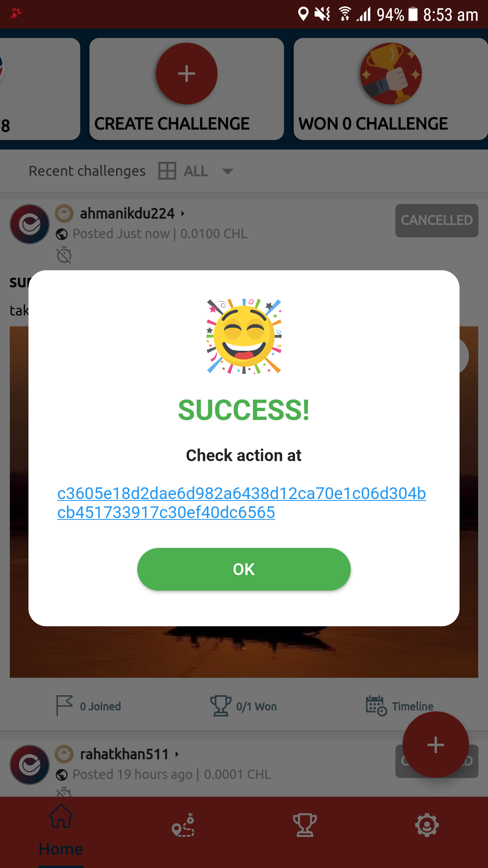Tap the CANCELLED status button

coord(436,220)
